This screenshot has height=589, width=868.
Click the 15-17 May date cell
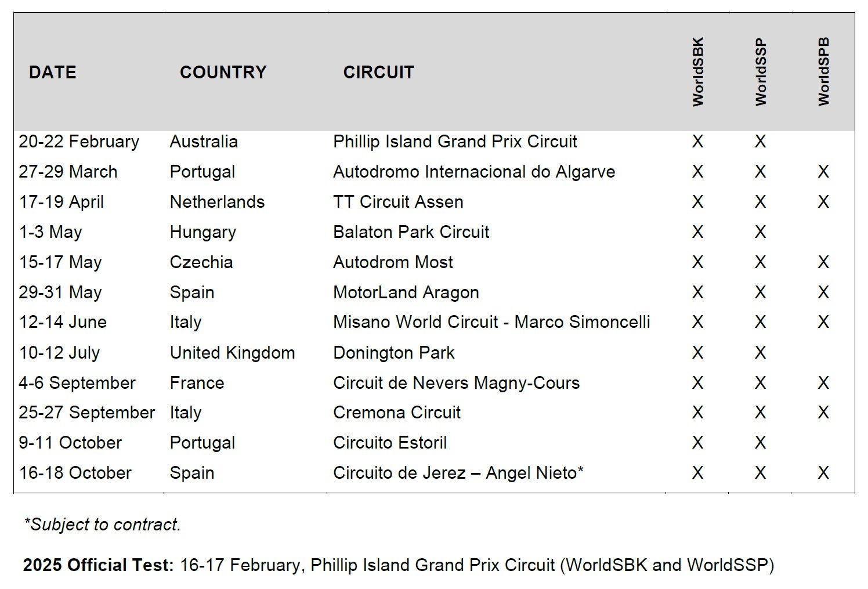tap(60, 262)
